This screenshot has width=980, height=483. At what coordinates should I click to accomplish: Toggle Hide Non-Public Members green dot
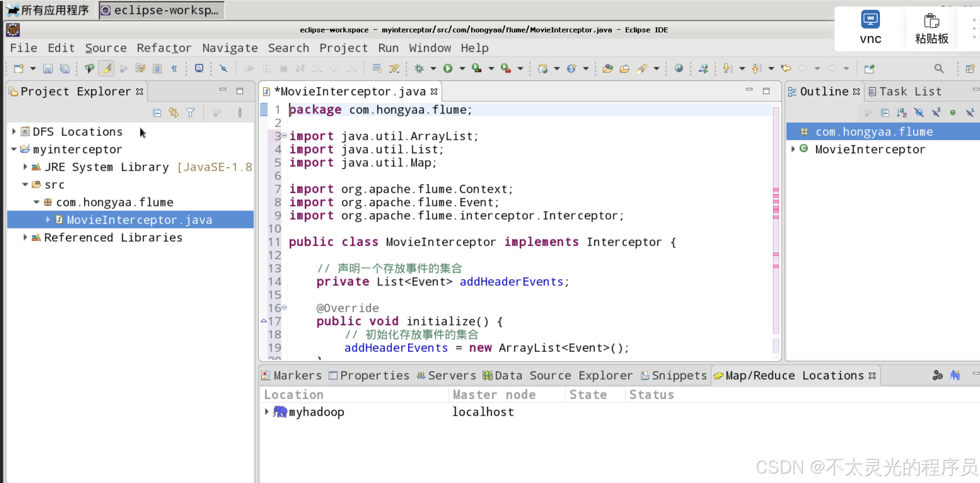(952, 113)
